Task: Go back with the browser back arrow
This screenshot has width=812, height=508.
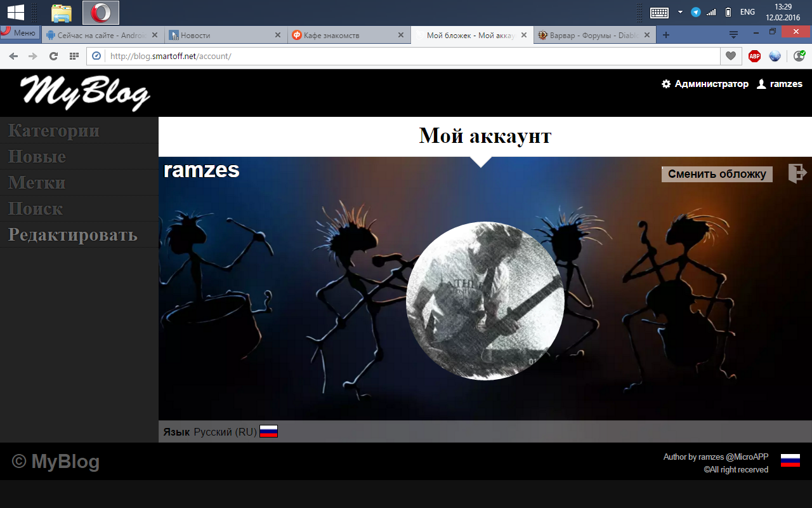Action: 13,56
